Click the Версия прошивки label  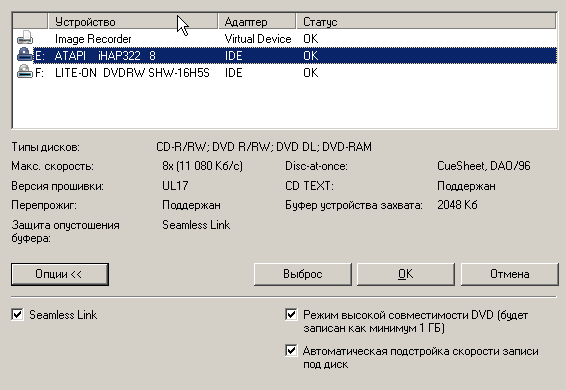click(x=57, y=186)
